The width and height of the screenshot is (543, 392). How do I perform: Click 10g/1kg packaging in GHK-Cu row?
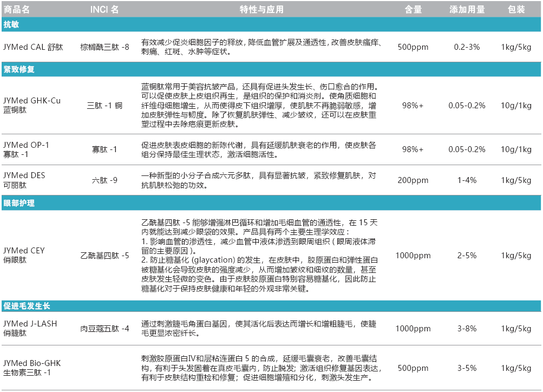point(516,106)
